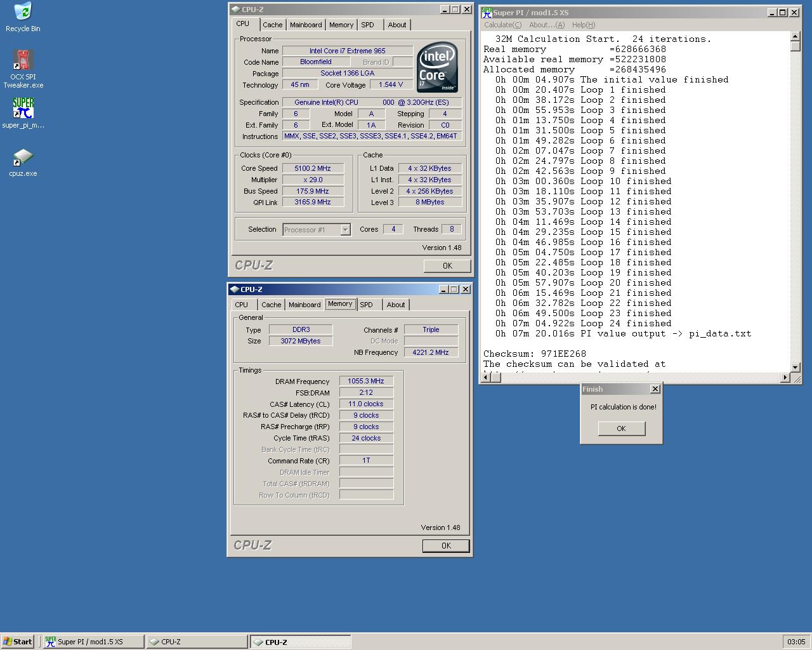This screenshot has height=650, width=812.
Task: Close the Finish dialog with the X
Action: (655, 389)
